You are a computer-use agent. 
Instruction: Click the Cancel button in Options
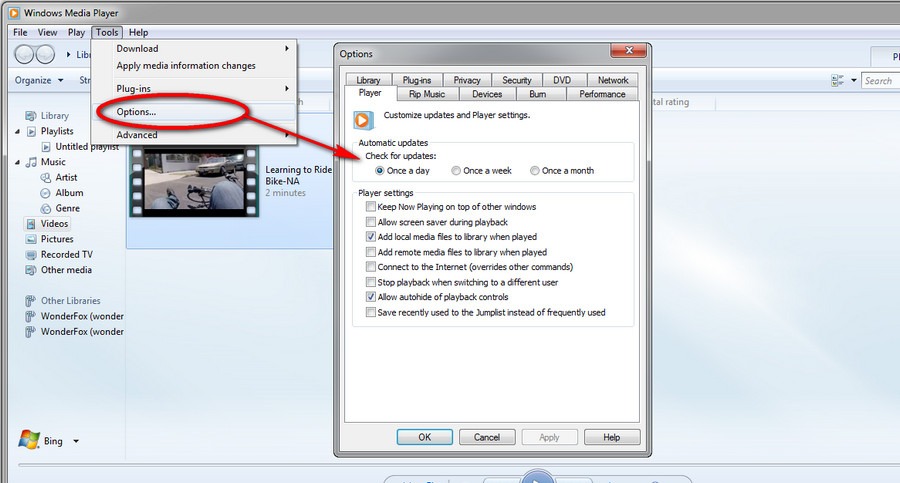coord(487,437)
